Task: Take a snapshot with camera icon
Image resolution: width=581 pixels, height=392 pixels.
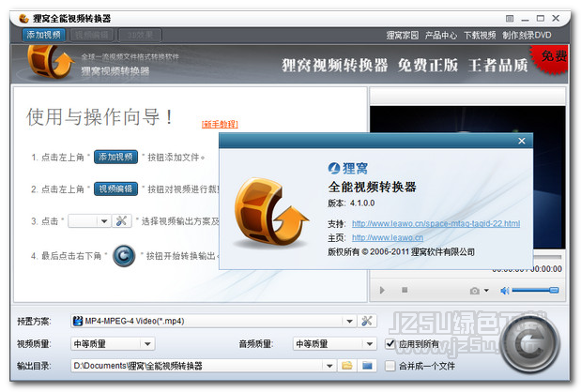Action: coord(475,291)
